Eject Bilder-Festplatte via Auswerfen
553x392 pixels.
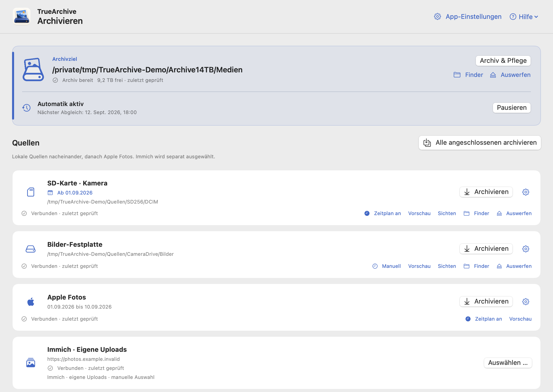coord(514,266)
